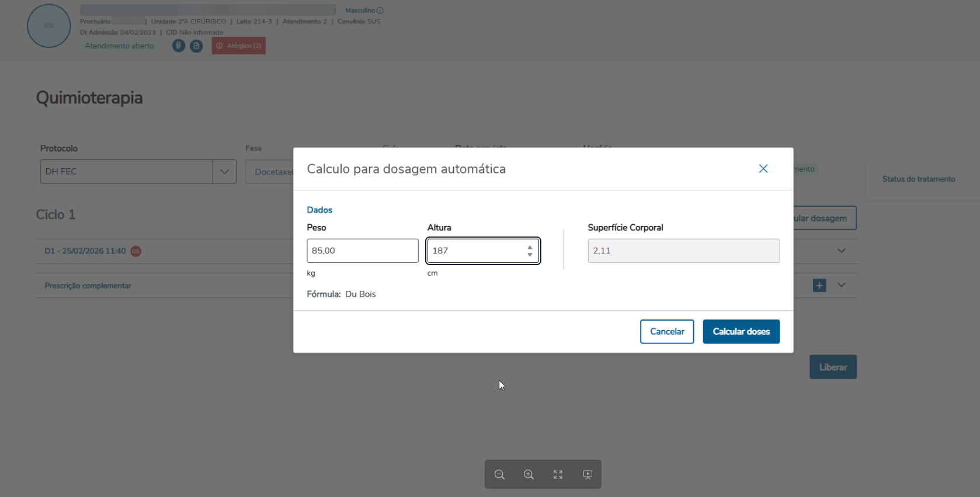The height and width of the screenshot is (497, 980).
Task: Click the Calcular doses button
Action: pos(741,332)
